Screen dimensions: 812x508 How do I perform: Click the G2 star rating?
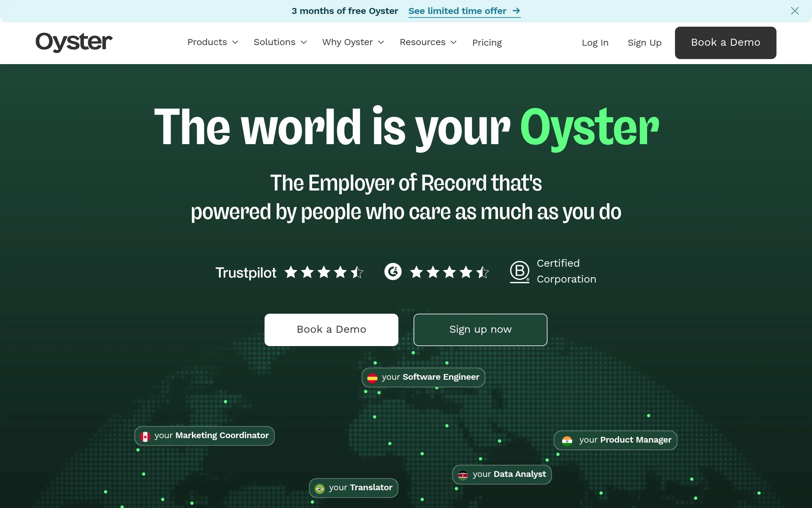[x=449, y=272]
